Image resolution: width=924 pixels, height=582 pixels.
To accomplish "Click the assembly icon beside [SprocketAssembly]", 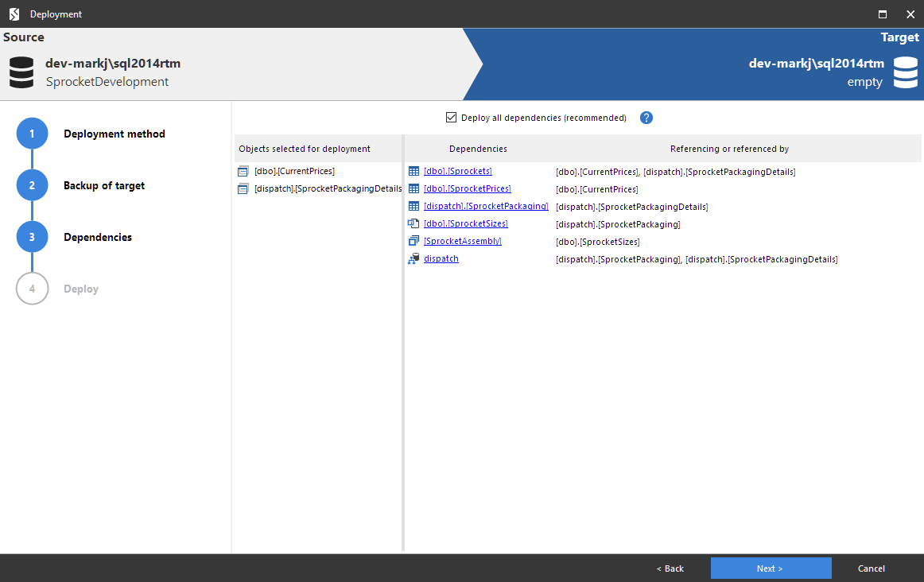I will (413, 241).
